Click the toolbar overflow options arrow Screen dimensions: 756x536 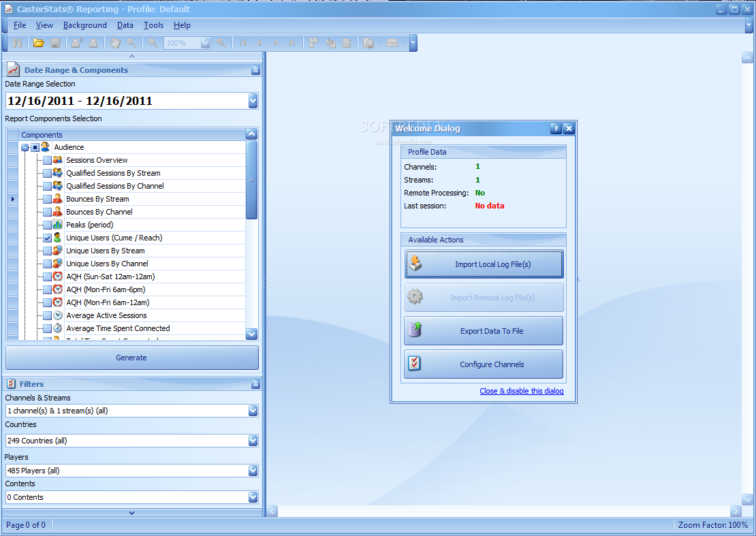tap(413, 43)
